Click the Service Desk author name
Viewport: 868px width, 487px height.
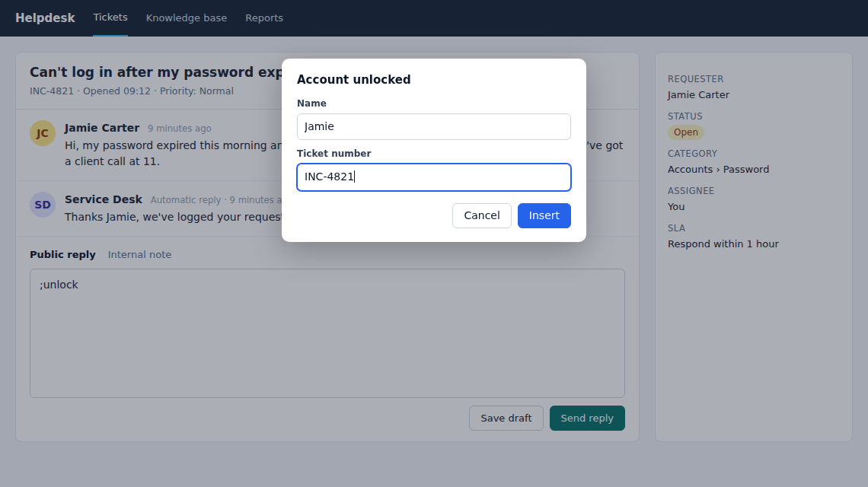pos(104,199)
